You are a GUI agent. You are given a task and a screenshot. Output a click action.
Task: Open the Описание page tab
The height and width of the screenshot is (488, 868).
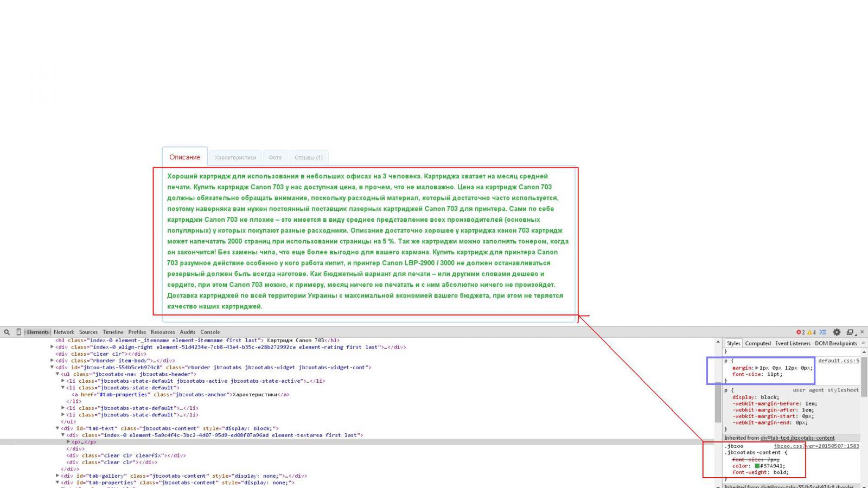pos(184,157)
